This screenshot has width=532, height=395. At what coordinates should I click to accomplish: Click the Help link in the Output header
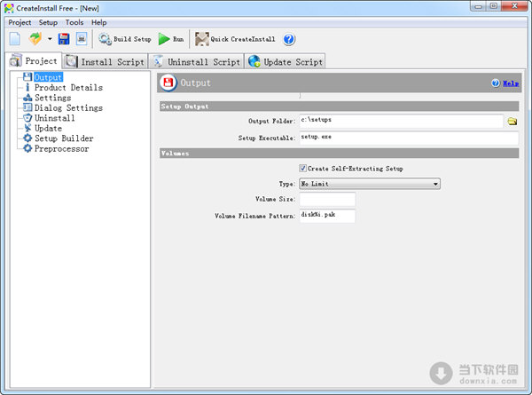click(511, 83)
